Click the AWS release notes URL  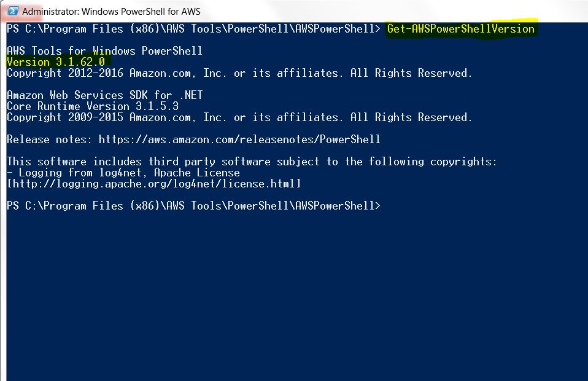pyautogui.click(x=239, y=139)
